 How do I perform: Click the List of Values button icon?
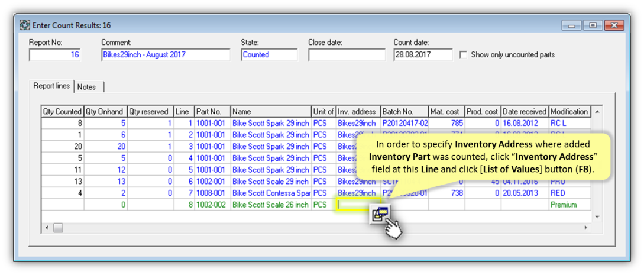click(x=380, y=214)
